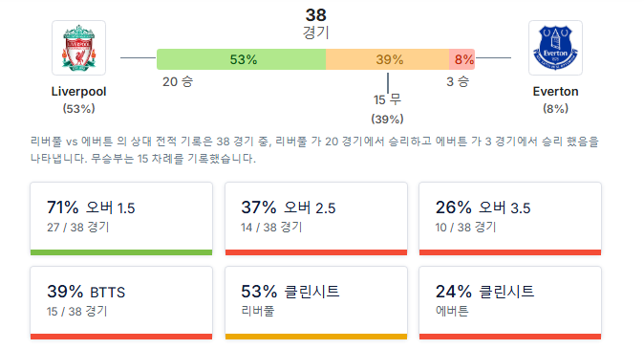Click the 39% BTTS stat card
This screenshot has width=644, height=349.
click(121, 303)
